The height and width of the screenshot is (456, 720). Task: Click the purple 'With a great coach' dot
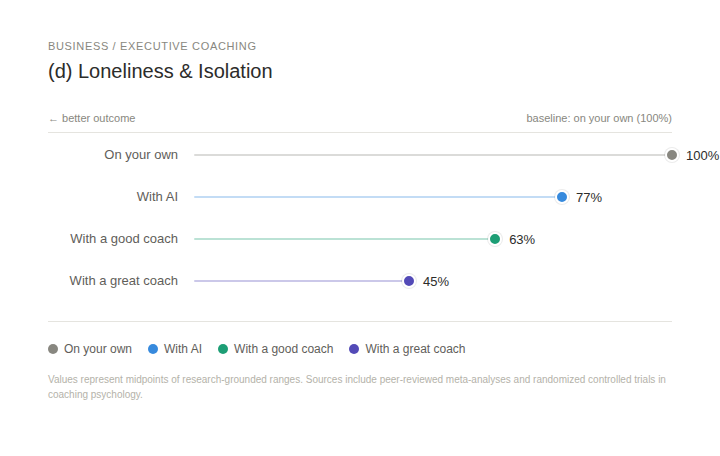409,281
